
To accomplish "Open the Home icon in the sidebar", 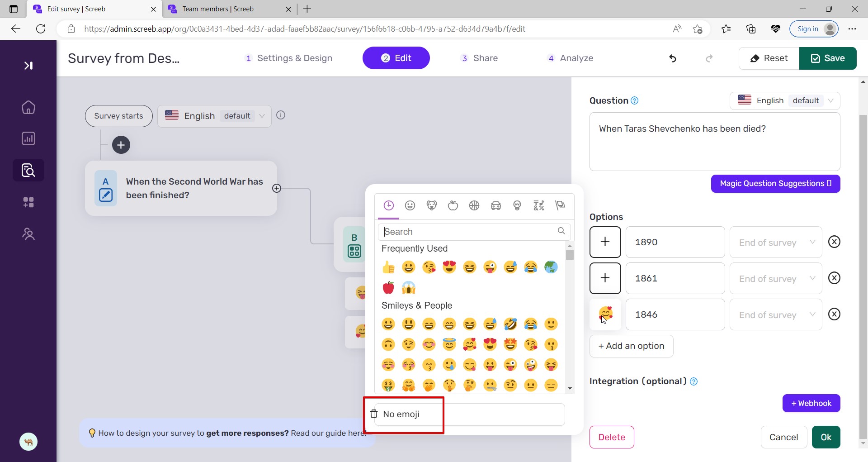I will [x=28, y=107].
